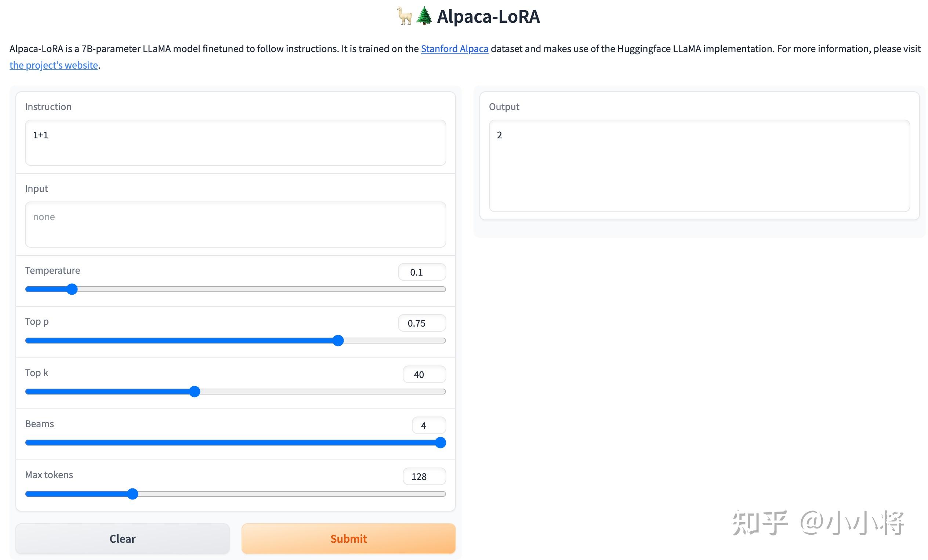
Task: Click the evergreen tree emoji in title
Action: coord(424,17)
